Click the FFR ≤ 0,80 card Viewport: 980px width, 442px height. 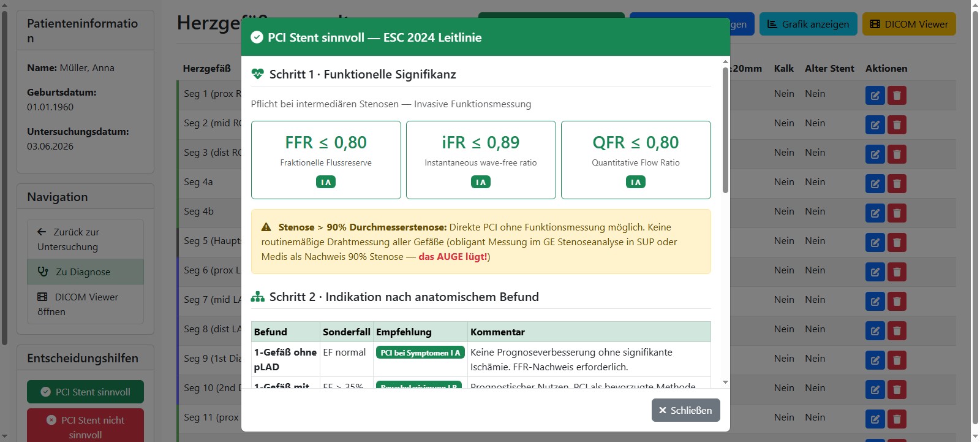tap(326, 160)
